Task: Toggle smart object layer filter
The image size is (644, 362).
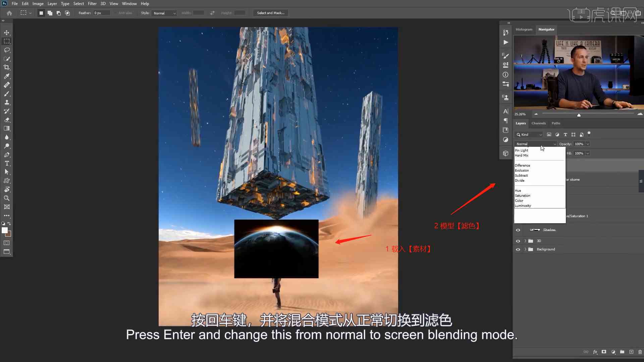Action: click(581, 134)
